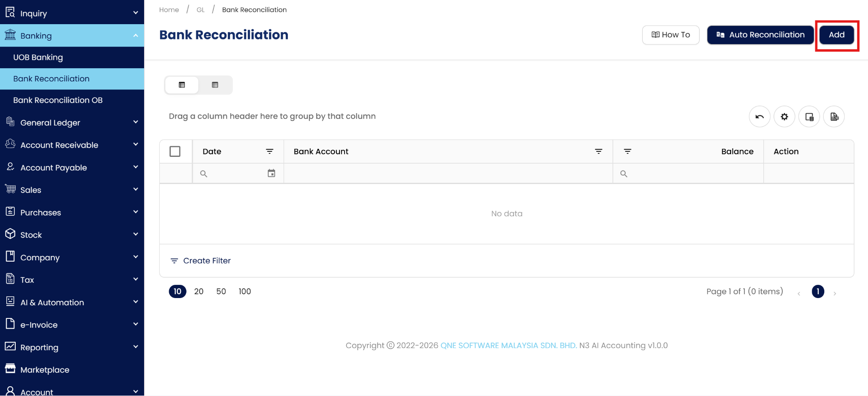The image size is (868, 396).
Task: Open the Balance column filter icon
Action: click(628, 151)
